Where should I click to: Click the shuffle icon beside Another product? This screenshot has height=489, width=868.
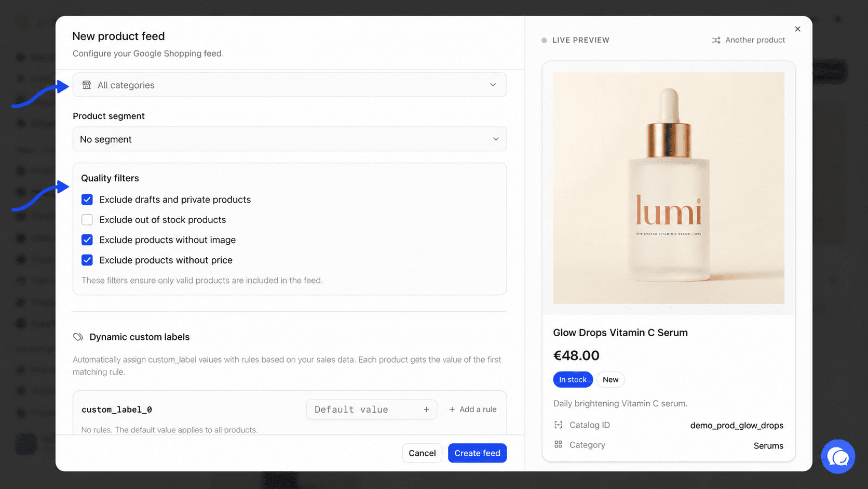click(716, 40)
